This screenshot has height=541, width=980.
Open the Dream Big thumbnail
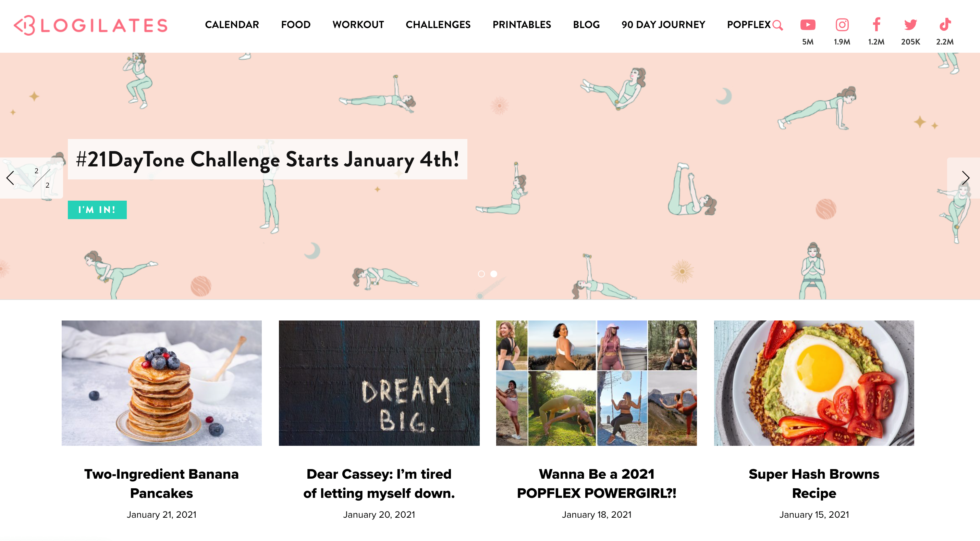coord(379,383)
